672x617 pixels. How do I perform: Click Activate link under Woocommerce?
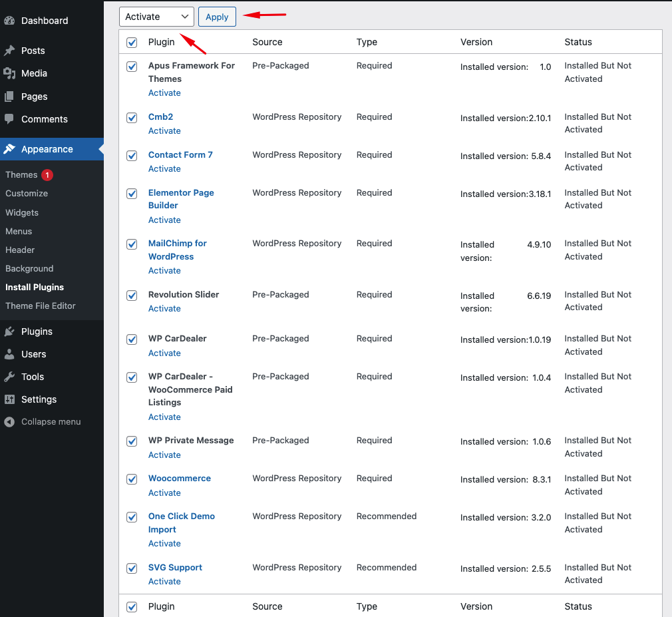pos(164,493)
